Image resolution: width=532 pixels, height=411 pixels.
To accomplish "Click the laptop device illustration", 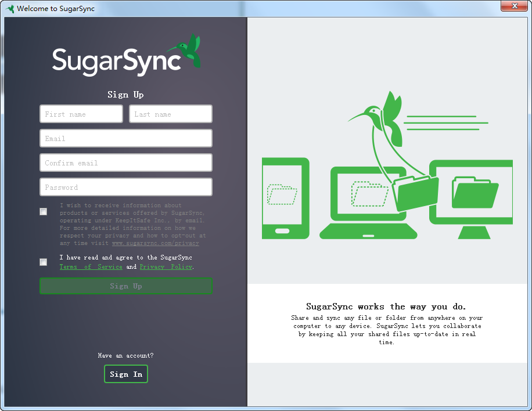I will click(x=368, y=203).
